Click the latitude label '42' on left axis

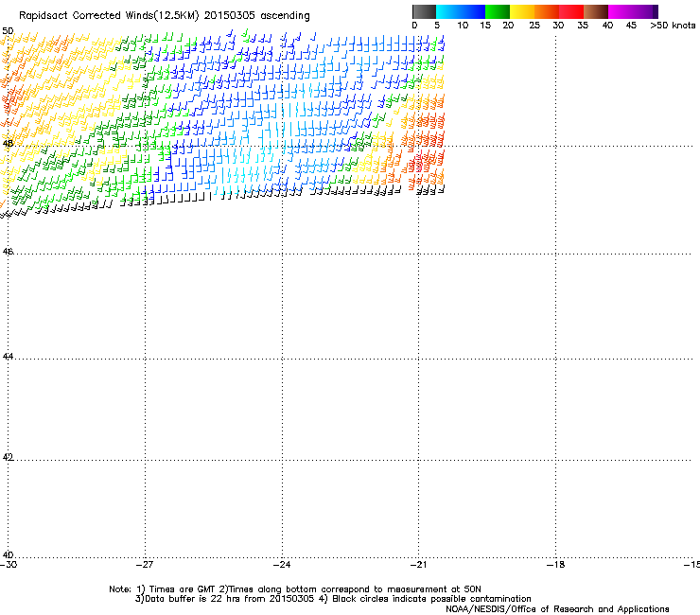[8, 457]
